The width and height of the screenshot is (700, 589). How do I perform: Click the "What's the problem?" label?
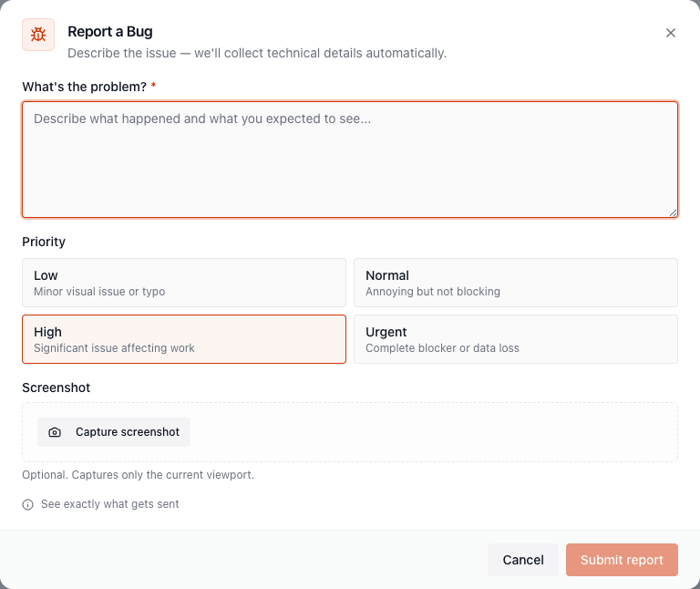(x=85, y=87)
